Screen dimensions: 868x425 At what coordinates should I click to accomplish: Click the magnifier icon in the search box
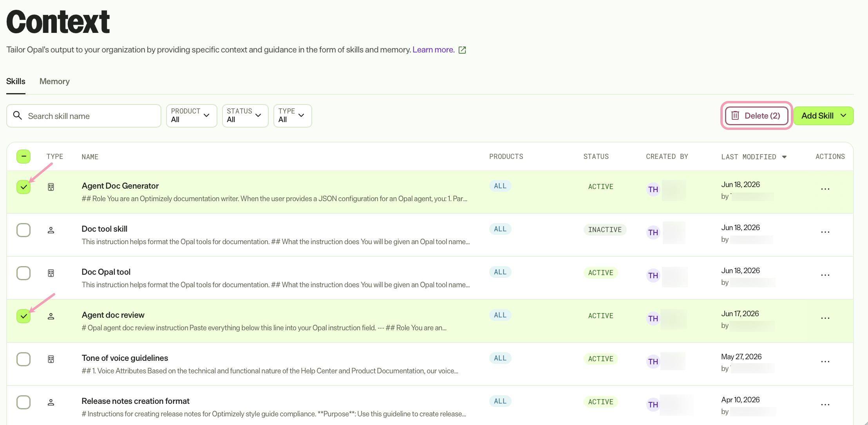coord(17,115)
